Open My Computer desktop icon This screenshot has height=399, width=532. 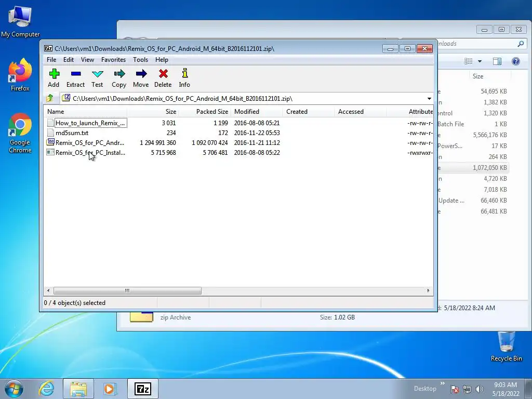pos(20,21)
